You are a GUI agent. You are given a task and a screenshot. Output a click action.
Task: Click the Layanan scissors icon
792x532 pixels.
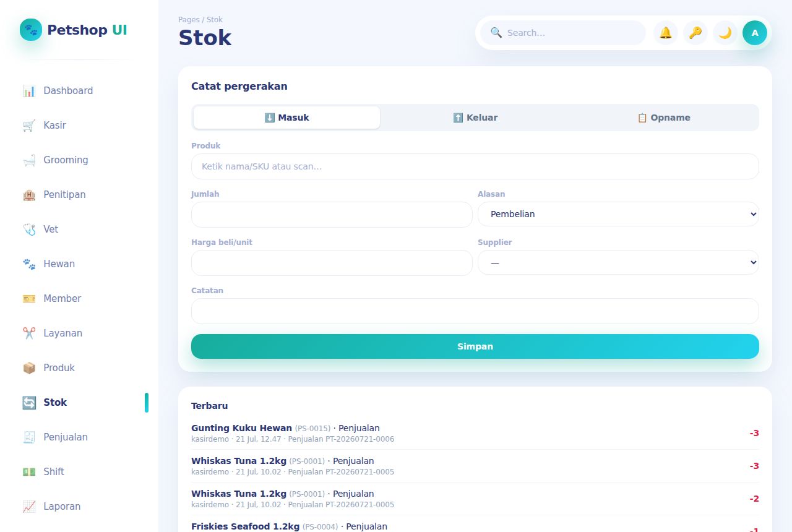click(29, 333)
